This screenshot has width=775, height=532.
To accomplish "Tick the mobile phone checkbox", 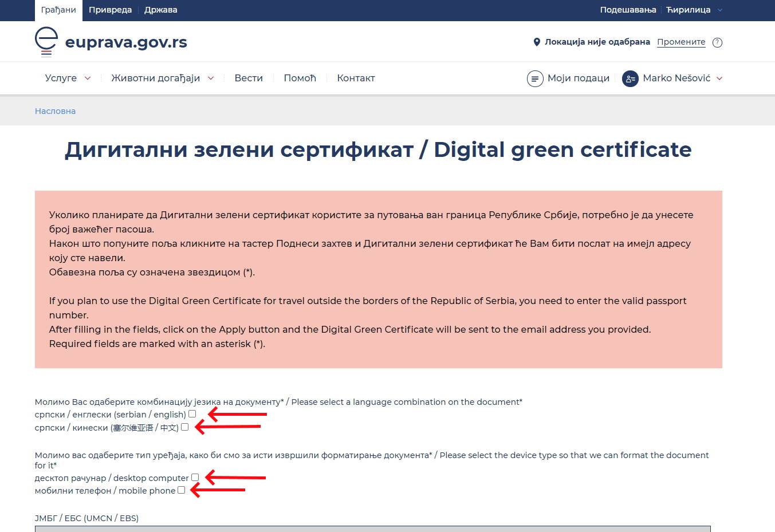I will 181,490.
